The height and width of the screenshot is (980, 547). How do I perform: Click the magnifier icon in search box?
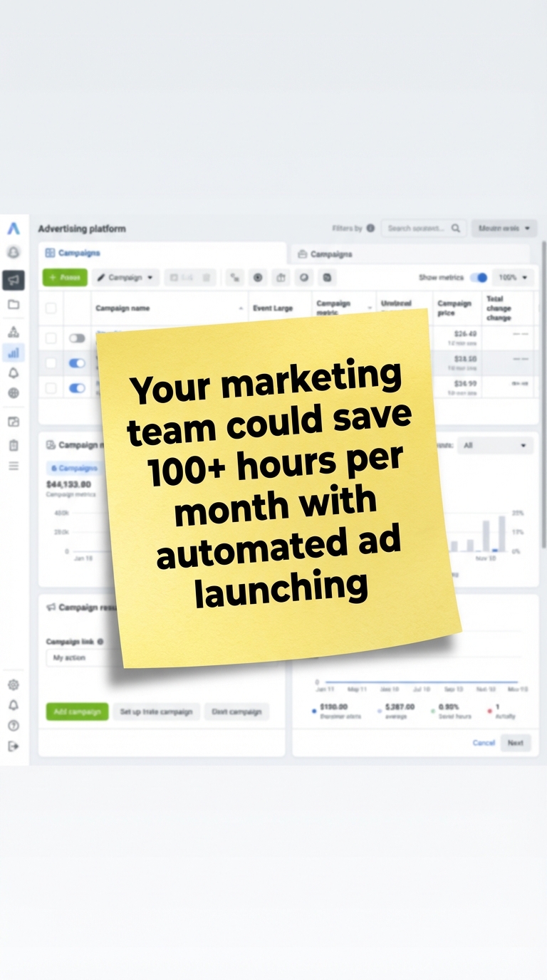coord(457,229)
